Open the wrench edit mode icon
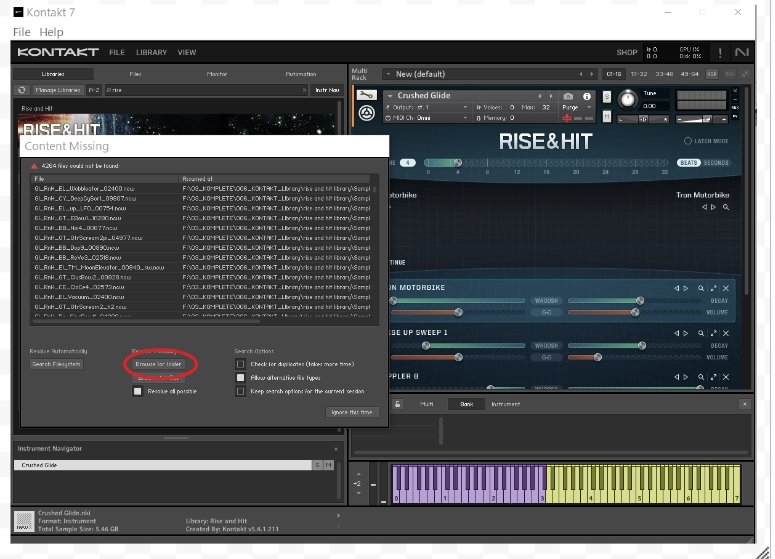 pos(366,95)
